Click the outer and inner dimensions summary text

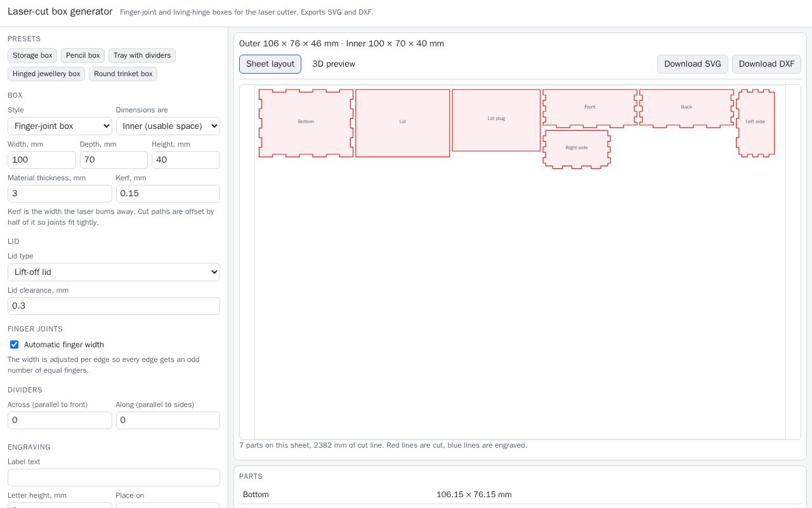click(x=341, y=44)
